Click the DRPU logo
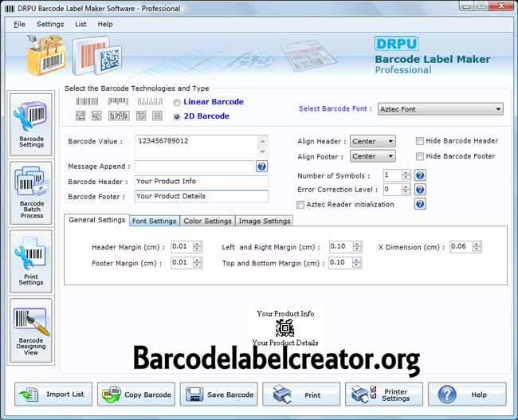 (396, 44)
